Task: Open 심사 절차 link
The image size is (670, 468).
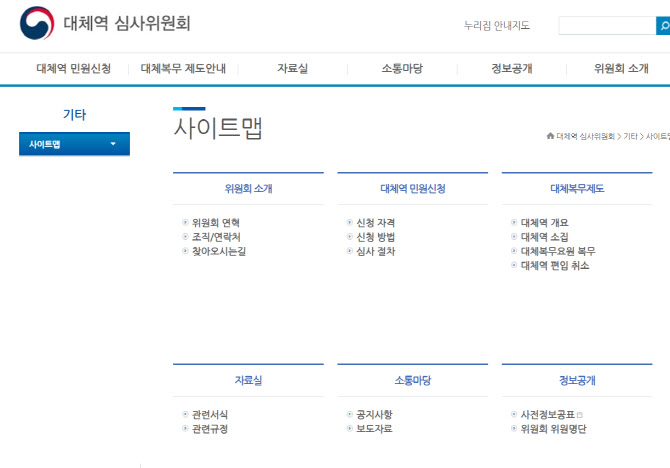Action: (376, 251)
